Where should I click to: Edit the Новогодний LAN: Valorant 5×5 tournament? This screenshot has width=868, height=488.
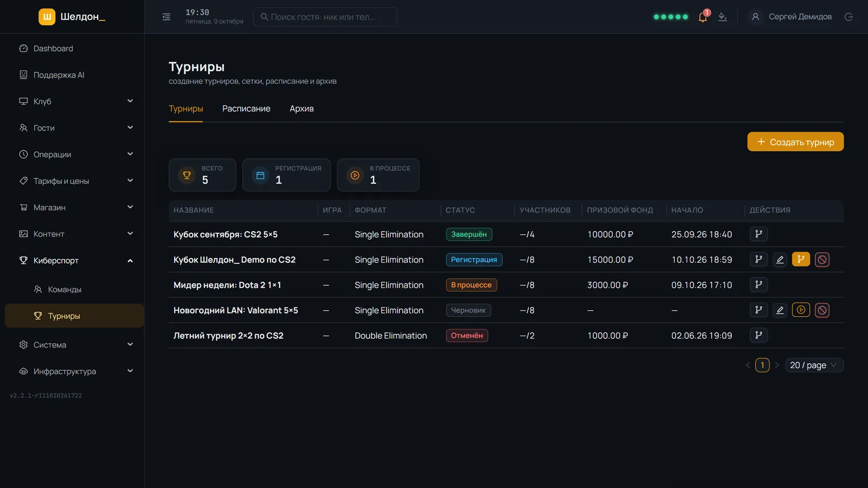780,310
